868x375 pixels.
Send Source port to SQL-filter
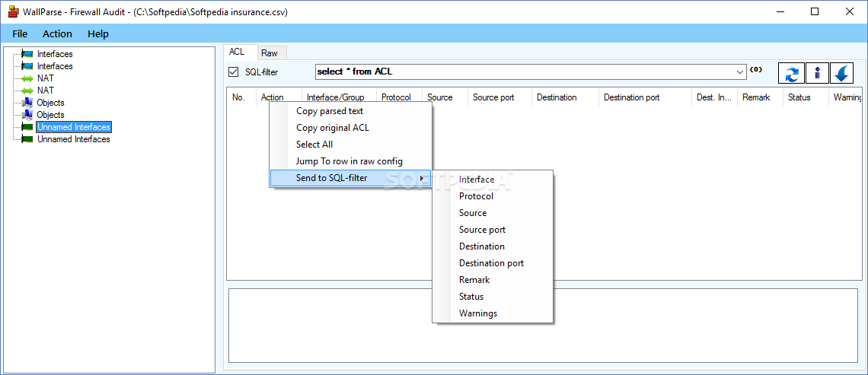click(x=493, y=230)
